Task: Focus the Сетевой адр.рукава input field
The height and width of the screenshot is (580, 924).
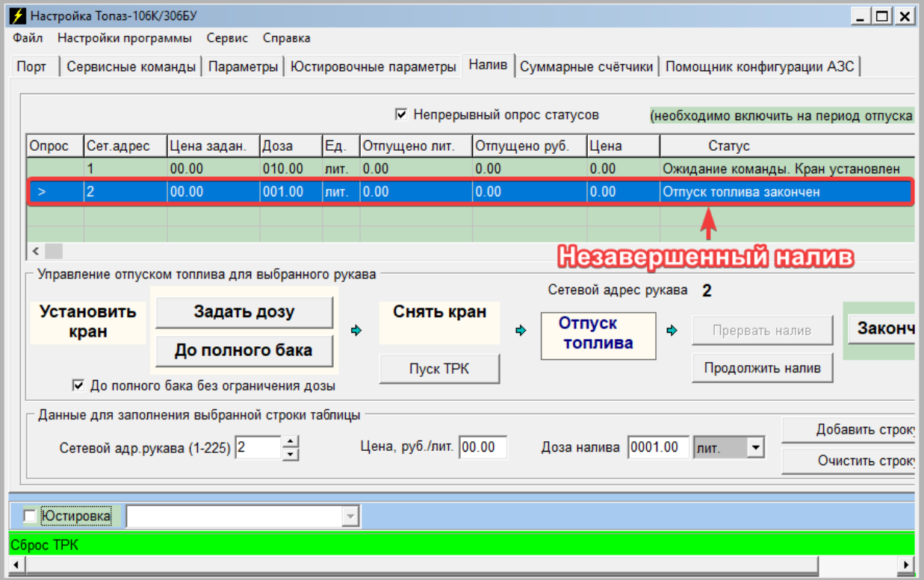Action: (x=258, y=448)
